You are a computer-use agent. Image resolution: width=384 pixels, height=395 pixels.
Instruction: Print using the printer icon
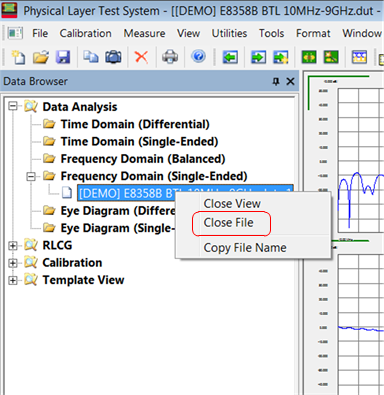(x=170, y=57)
